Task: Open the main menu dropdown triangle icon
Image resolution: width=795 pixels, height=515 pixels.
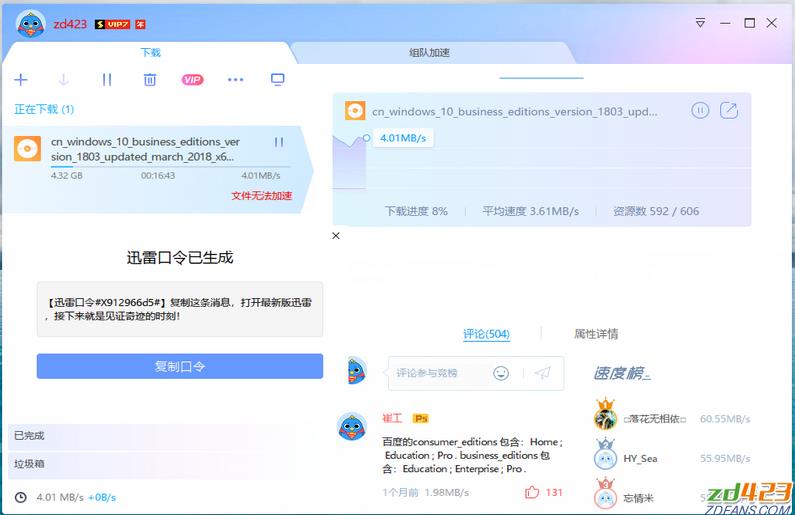Action: coord(700,23)
